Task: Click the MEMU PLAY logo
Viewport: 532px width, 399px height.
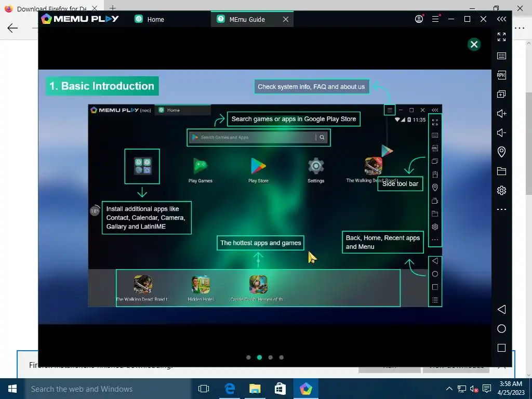Action: pos(80,19)
